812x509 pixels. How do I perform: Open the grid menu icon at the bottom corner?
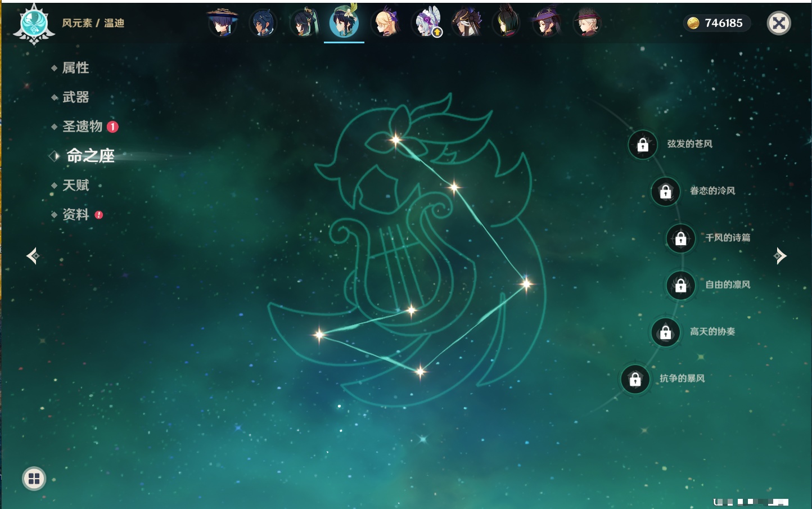click(x=34, y=479)
